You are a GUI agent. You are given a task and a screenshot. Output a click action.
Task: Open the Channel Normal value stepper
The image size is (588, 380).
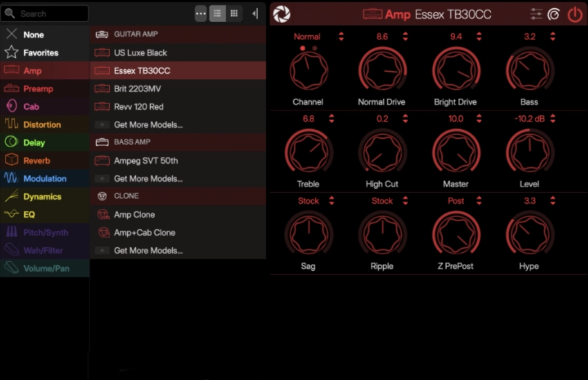pos(341,37)
